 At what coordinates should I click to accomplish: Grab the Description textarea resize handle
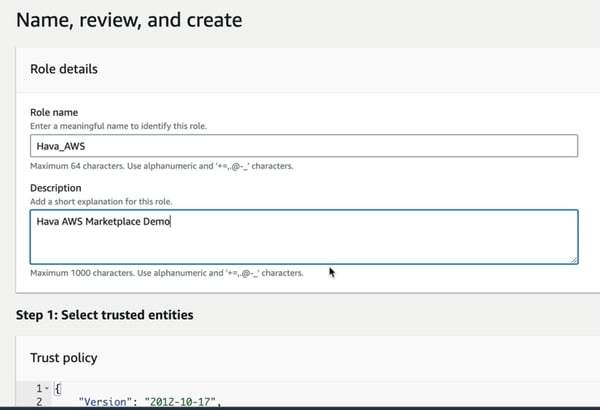click(573, 260)
